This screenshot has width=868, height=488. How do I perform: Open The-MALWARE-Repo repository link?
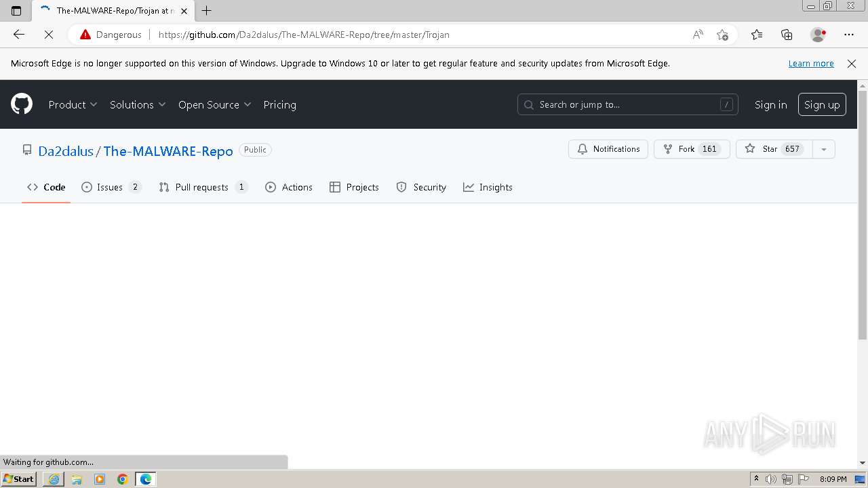click(x=168, y=151)
